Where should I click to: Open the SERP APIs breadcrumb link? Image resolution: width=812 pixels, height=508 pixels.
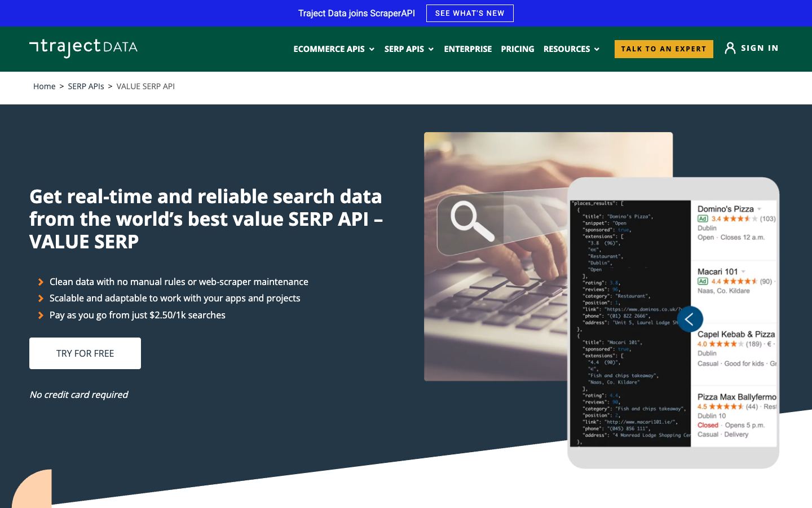(x=86, y=86)
